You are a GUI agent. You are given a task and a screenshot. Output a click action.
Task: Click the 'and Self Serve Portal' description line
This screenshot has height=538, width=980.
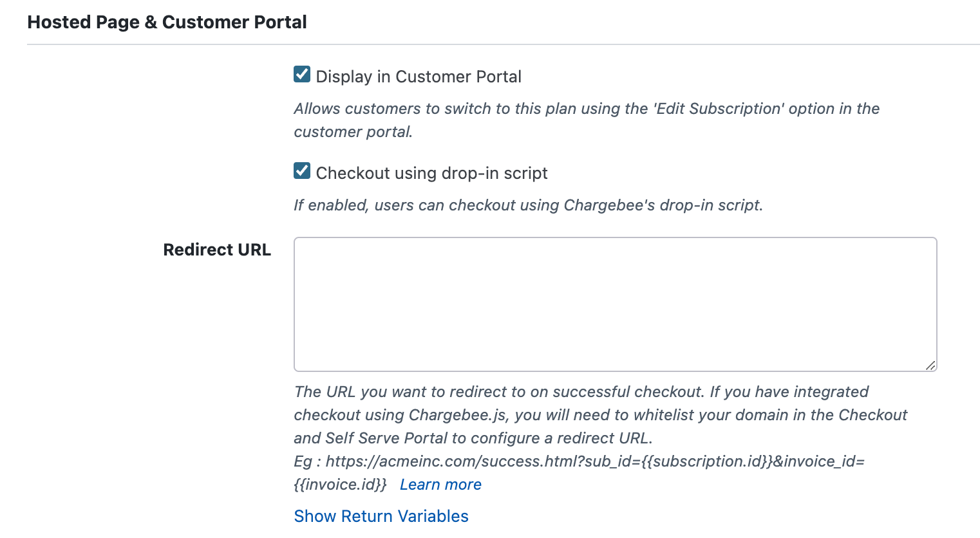tap(473, 438)
